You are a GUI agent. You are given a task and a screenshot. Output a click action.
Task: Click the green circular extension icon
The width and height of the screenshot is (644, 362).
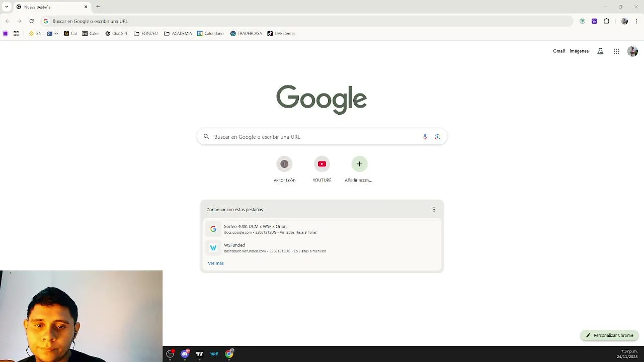(582, 21)
